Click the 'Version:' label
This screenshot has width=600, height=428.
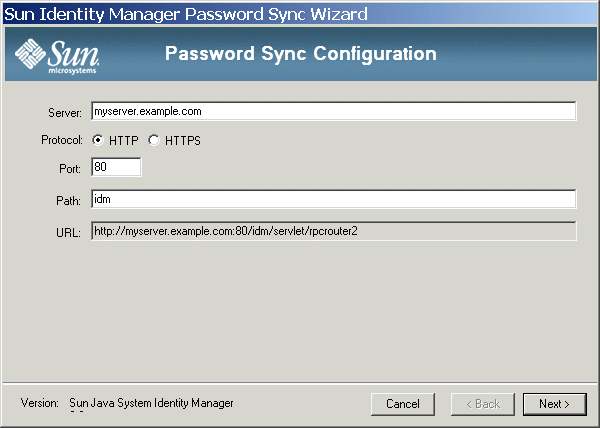40,403
